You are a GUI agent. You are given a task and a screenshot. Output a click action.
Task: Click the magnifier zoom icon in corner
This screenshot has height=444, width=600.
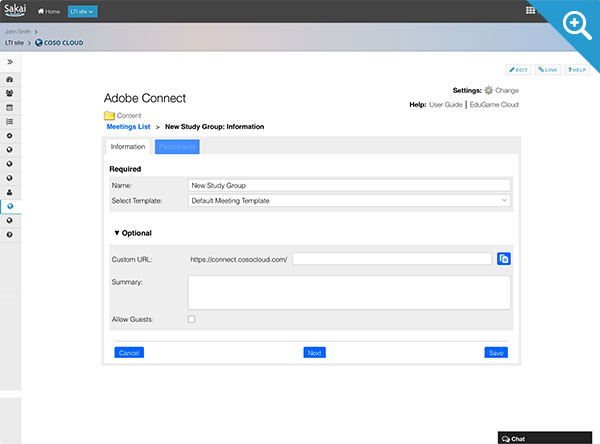click(577, 25)
